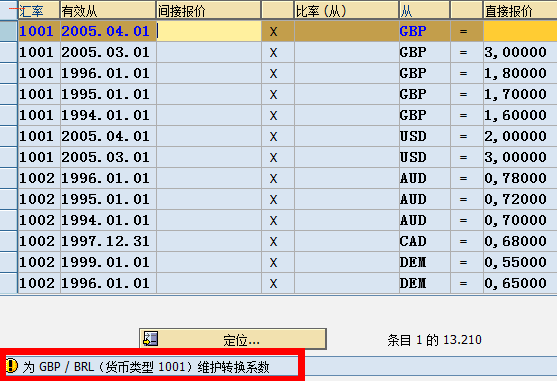This screenshot has height=381, width=557.
Task: Focus the 间接报价 input in the highlighted GBP row
Action: coord(209,31)
